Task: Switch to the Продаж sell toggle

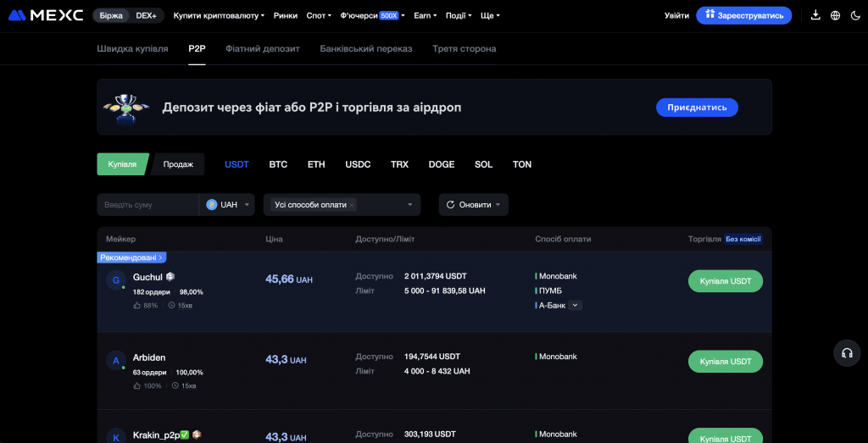Action: tap(177, 164)
